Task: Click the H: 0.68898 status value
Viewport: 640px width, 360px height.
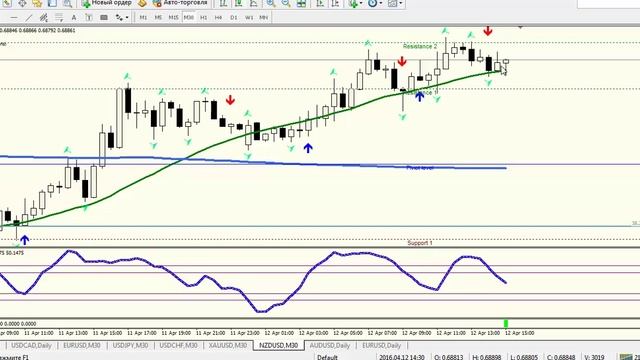Action: click(x=487, y=357)
